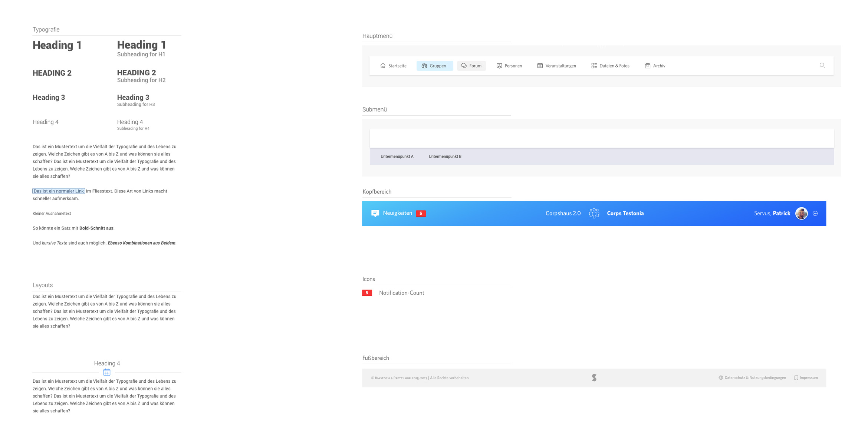Image resolution: width=868 pixels, height=445 pixels.
Task: Click the search magnifier icon in Hauptmenü
Action: [822, 66]
